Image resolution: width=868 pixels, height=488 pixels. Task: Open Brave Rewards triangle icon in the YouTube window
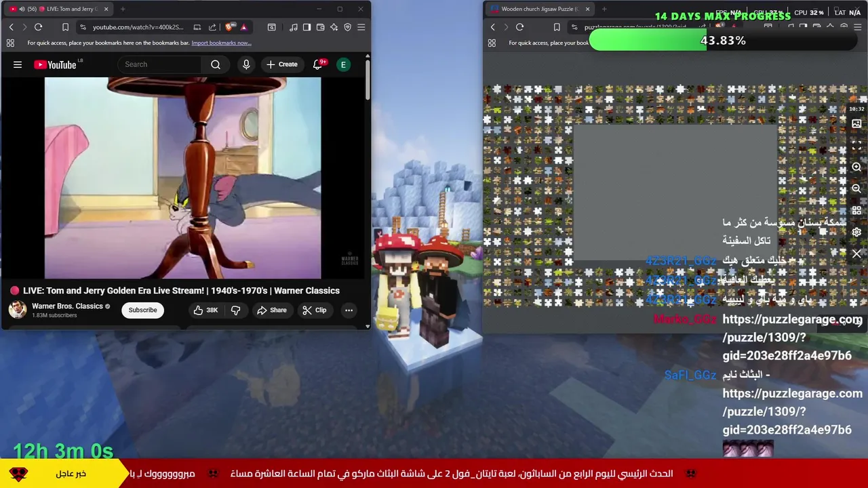point(243,27)
